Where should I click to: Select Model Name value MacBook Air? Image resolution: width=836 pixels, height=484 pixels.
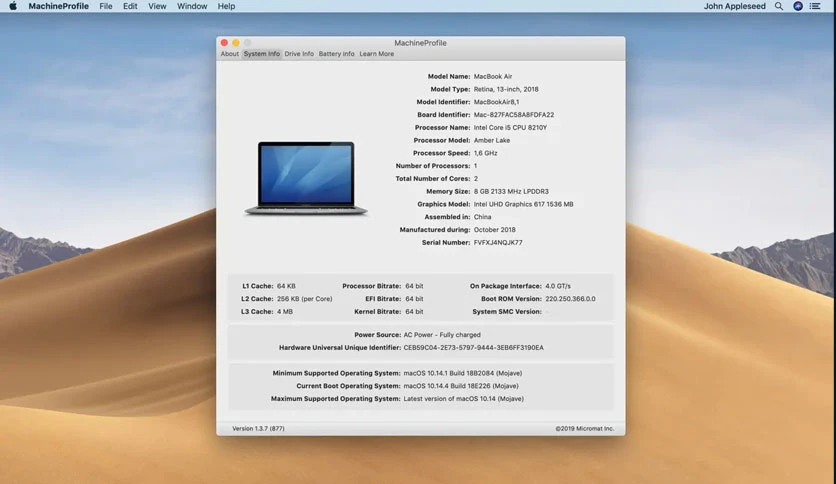[493, 77]
